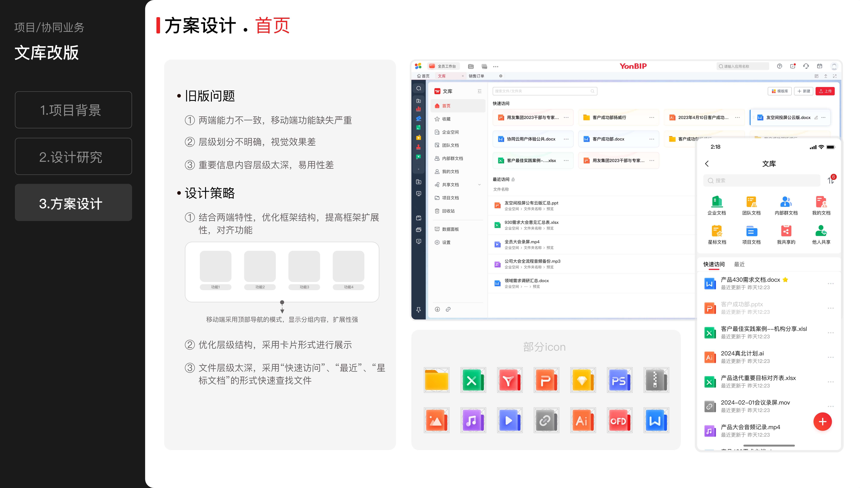
Task: Click the Photoshop PS file icon
Action: tap(619, 380)
